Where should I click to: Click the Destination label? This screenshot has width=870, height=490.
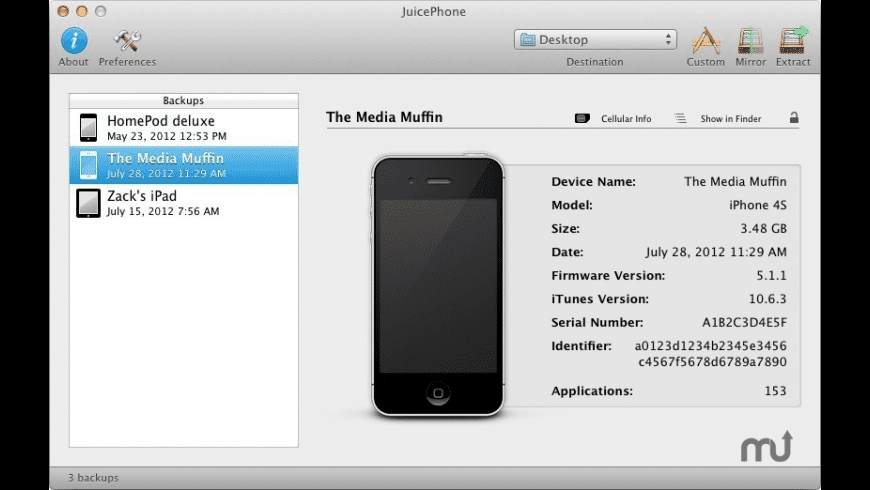(x=595, y=62)
